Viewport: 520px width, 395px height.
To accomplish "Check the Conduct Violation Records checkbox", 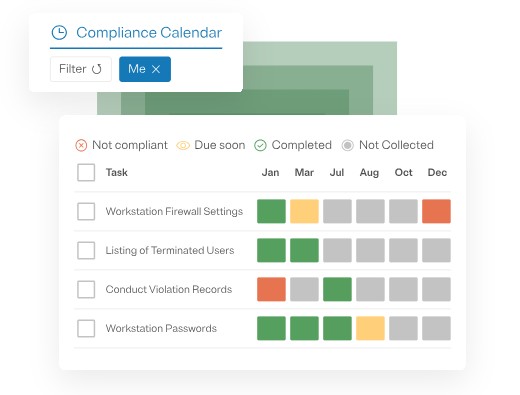I will (86, 289).
